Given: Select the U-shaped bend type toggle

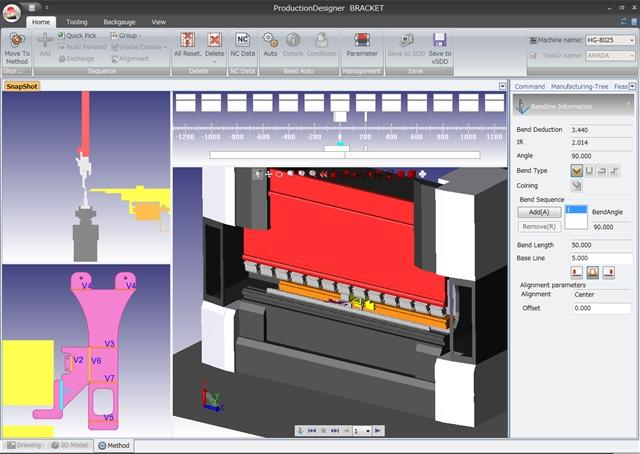Looking at the screenshot, I should coord(589,171).
